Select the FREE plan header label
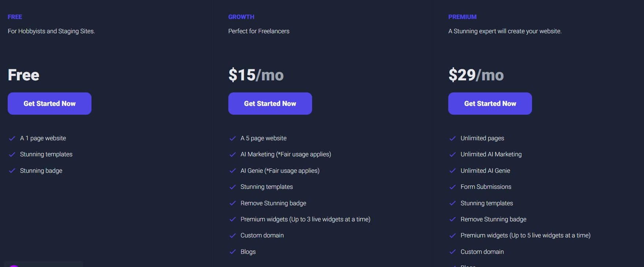The width and height of the screenshot is (644, 267). (x=15, y=17)
